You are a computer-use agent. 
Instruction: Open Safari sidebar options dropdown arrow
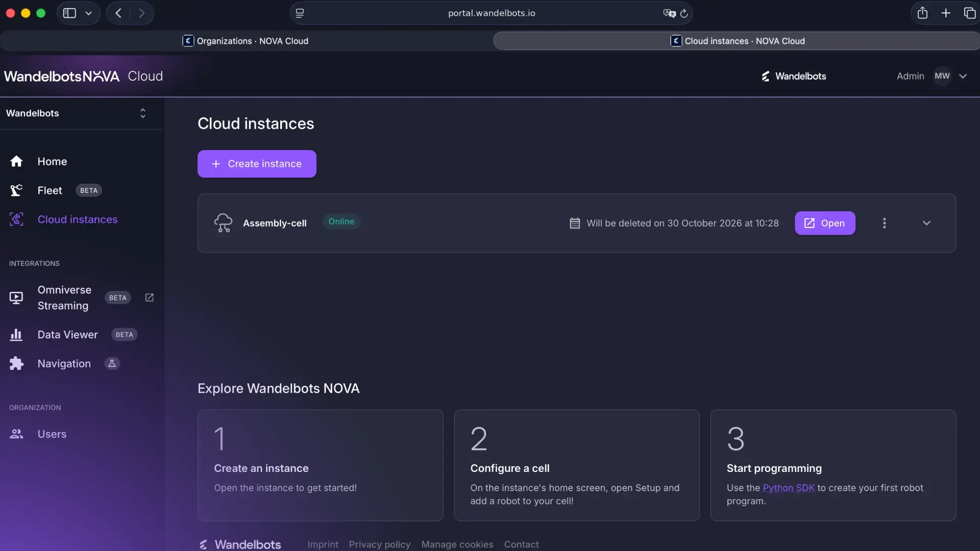(88, 13)
